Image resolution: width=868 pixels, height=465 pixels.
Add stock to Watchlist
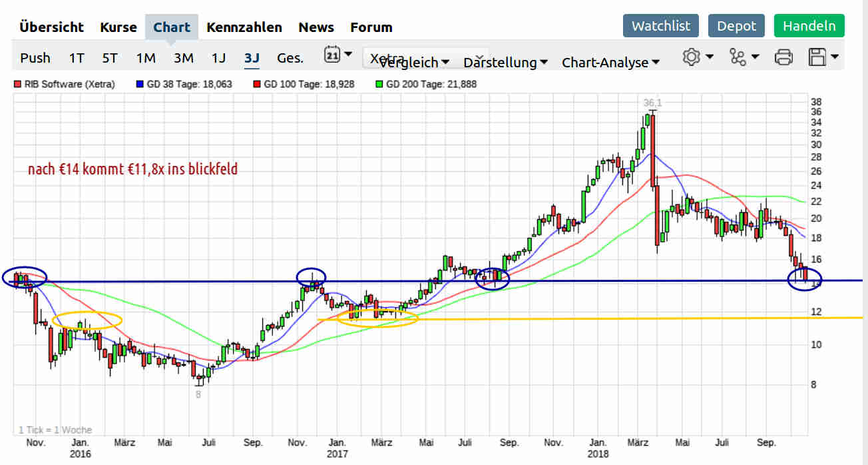[661, 26]
